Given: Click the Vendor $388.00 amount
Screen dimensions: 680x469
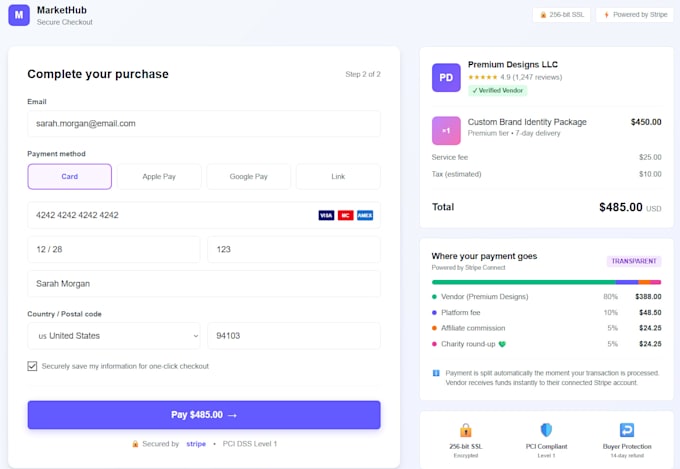Looking at the screenshot, I should point(648,297).
